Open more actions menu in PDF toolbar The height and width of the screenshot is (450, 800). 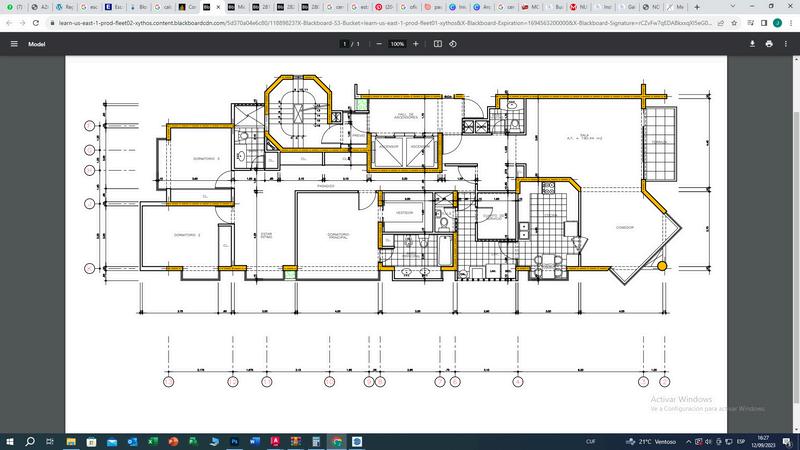coord(786,44)
